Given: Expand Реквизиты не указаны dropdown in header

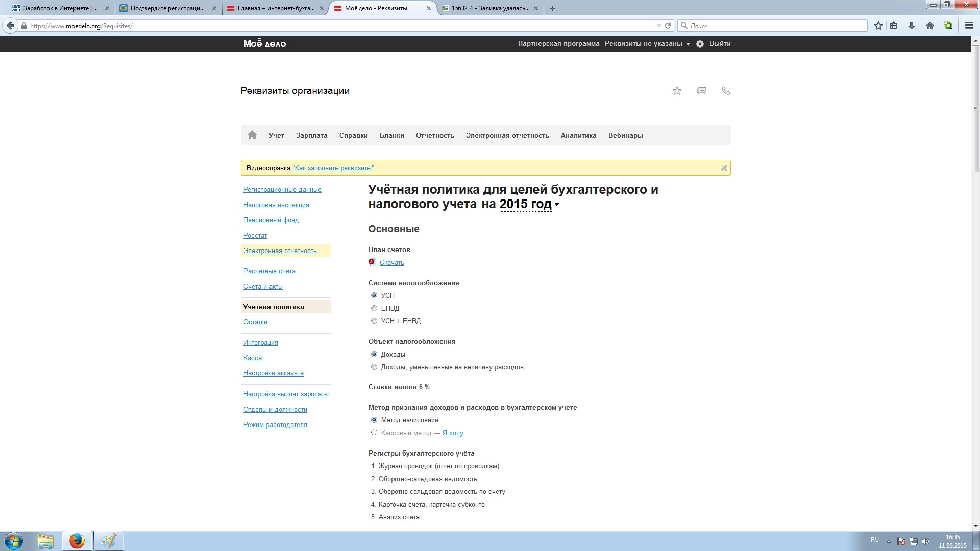Looking at the screenshot, I should pos(647,44).
